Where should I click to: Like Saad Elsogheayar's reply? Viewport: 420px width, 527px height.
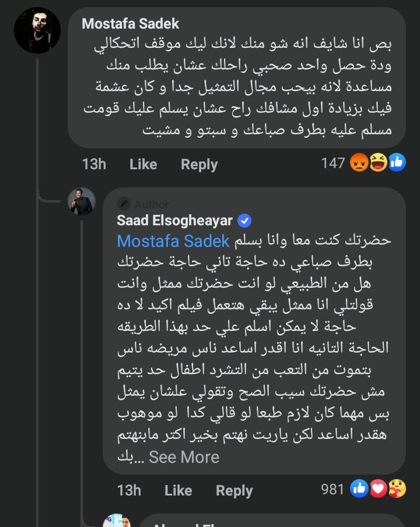(x=178, y=490)
